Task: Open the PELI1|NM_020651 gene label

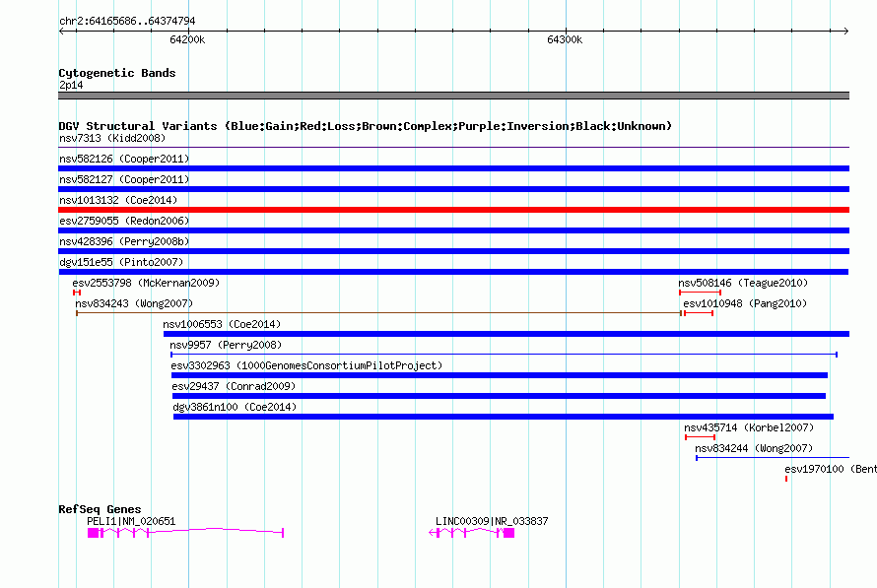Action: 131,521
